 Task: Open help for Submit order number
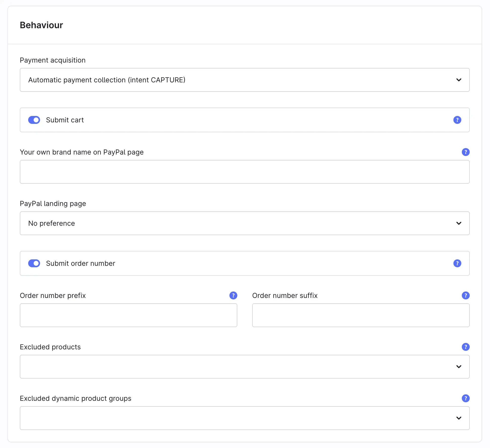457,263
